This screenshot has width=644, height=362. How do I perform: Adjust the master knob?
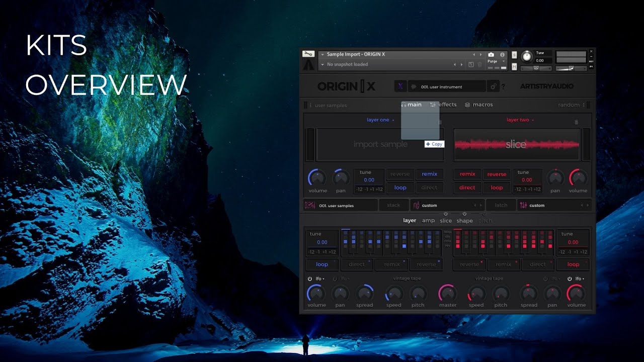coord(447,293)
